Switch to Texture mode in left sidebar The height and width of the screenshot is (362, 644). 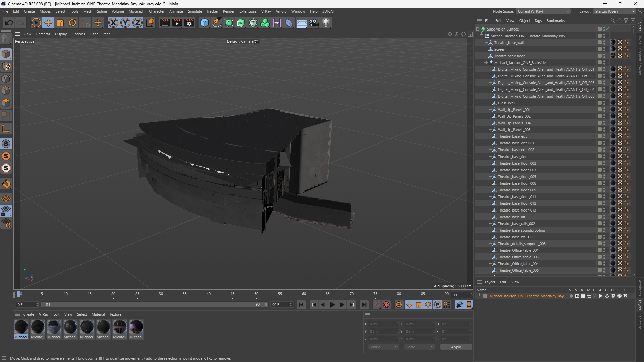(x=6, y=66)
